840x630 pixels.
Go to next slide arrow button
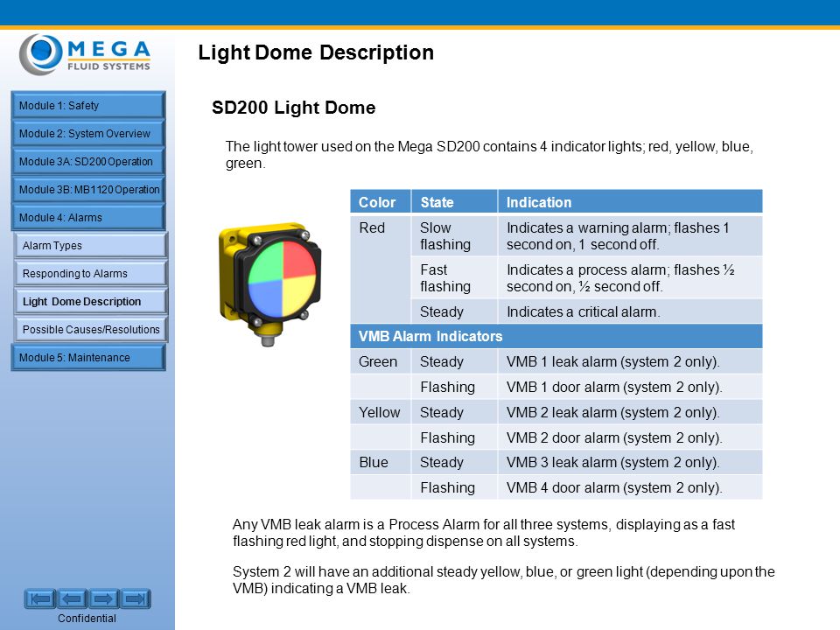pyautogui.click(x=103, y=598)
